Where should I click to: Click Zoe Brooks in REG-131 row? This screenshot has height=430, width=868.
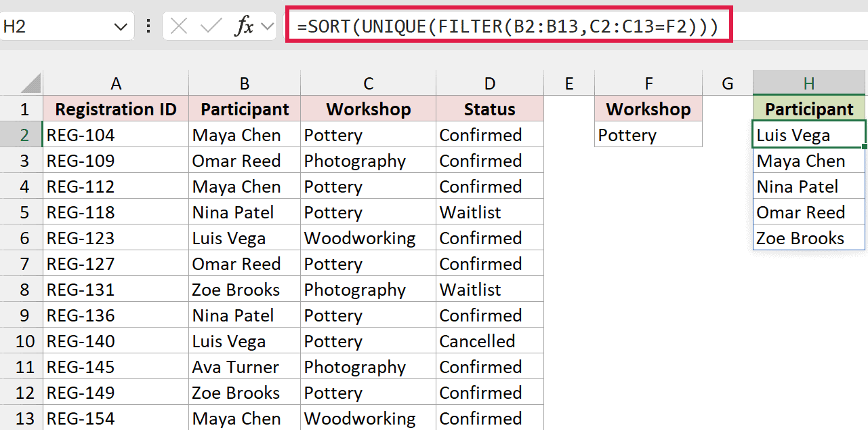pos(245,290)
